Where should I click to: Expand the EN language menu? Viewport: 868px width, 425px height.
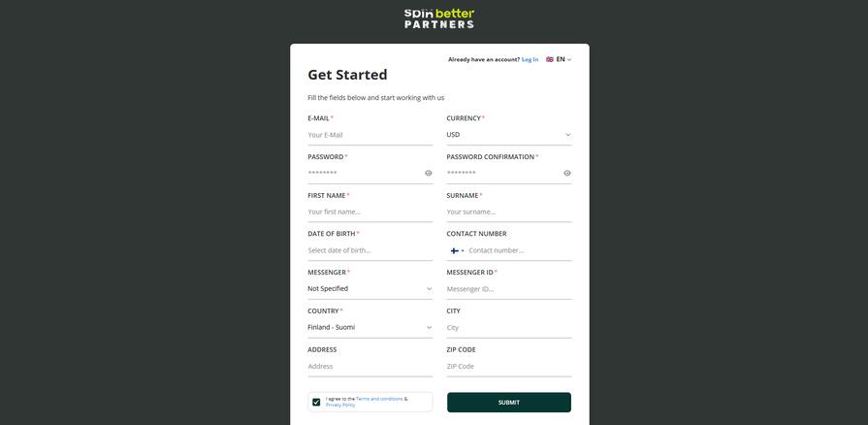(x=563, y=59)
